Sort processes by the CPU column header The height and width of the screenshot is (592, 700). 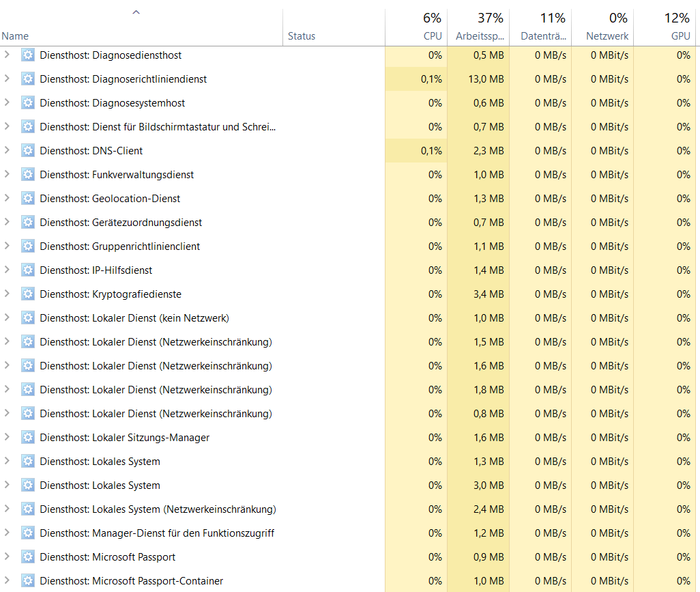(416, 27)
